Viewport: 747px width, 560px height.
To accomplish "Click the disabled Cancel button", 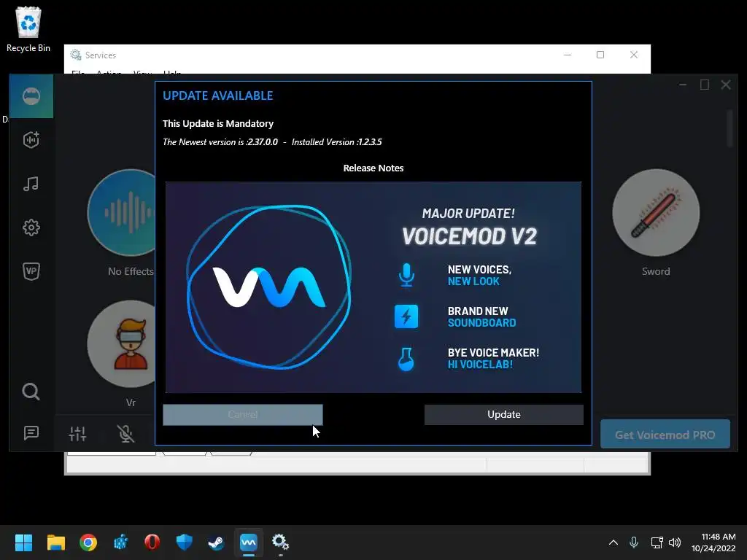I will pos(242,414).
